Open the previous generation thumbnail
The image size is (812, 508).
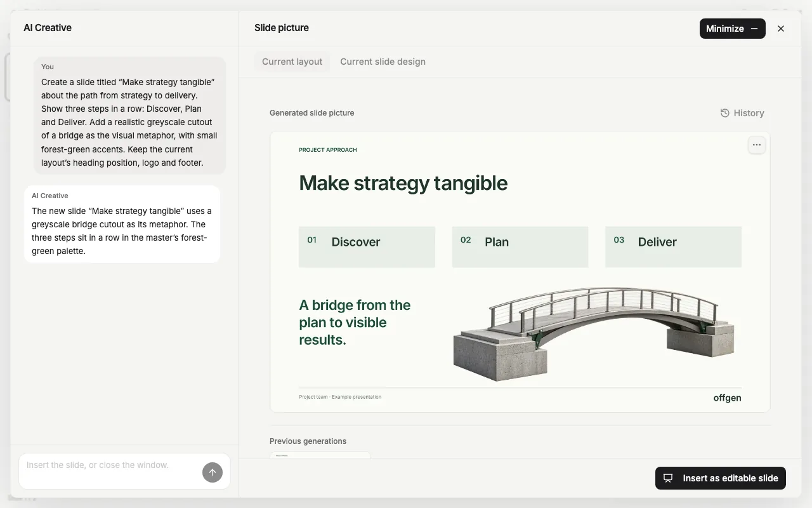pyautogui.click(x=320, y=455)
